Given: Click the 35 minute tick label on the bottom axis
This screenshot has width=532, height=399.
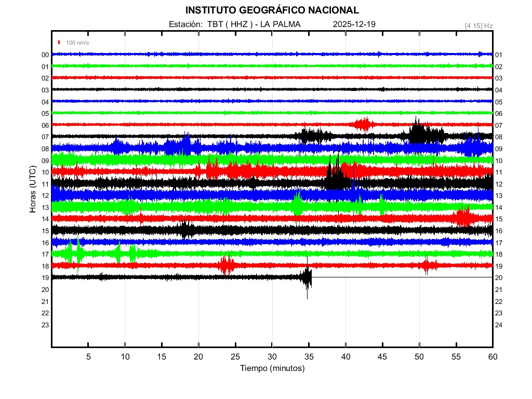Looking at the screenshot, I should pyautogui.click(x=309, y=357).
